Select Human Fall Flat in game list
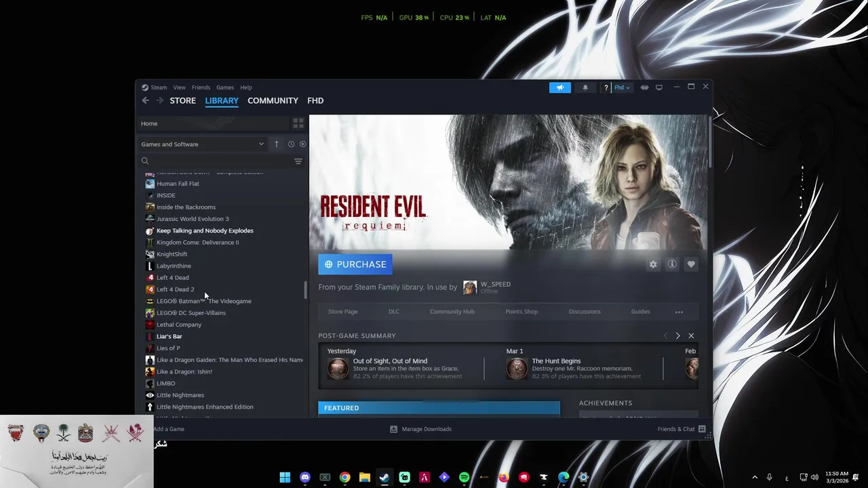 point(178,184)
